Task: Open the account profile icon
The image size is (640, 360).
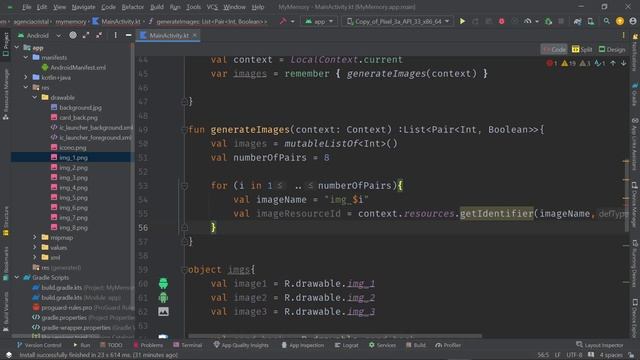Action: click(x=633, y=21)
